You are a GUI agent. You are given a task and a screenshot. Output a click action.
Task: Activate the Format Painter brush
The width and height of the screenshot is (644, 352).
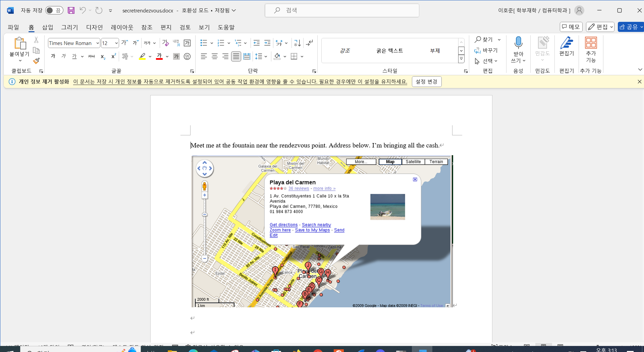click(x=36, y=61)
